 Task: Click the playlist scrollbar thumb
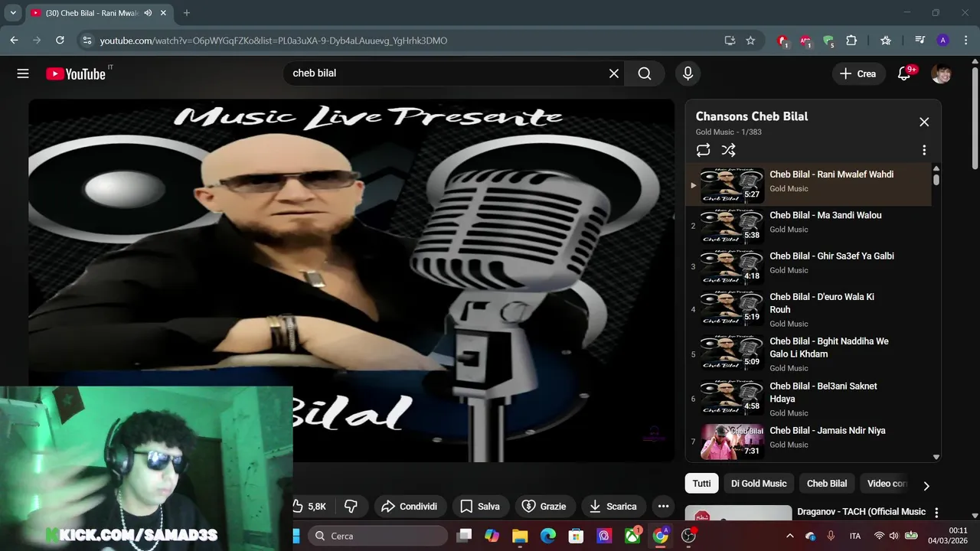(x=936, y=179)
